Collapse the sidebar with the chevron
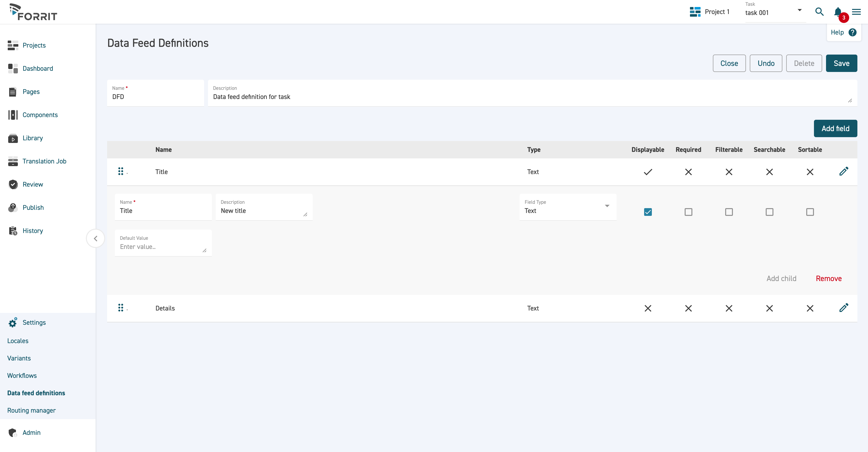Screen dimensions: 868x452 point(95,239)
